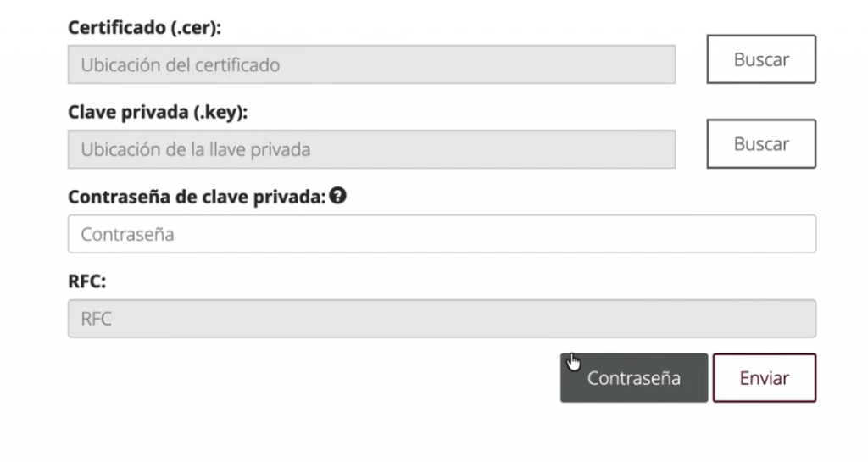Click the 'Ubicación de la llave privada' placeholder
The width and height of the screenshot is (868, 462).
[195, 149]
